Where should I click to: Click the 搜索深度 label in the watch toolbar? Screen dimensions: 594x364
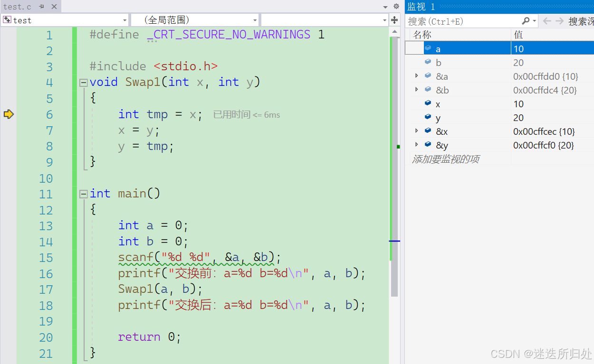click(x=581, y=21)
